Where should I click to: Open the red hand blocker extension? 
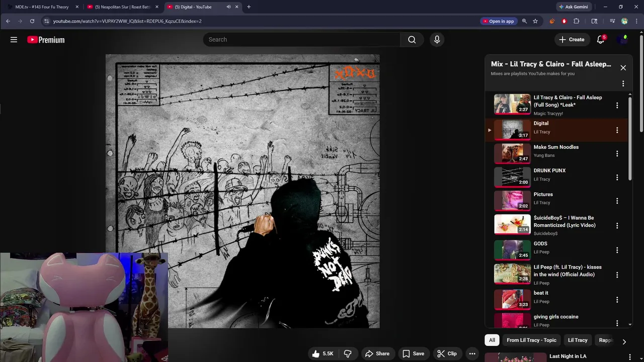[564, 21]
